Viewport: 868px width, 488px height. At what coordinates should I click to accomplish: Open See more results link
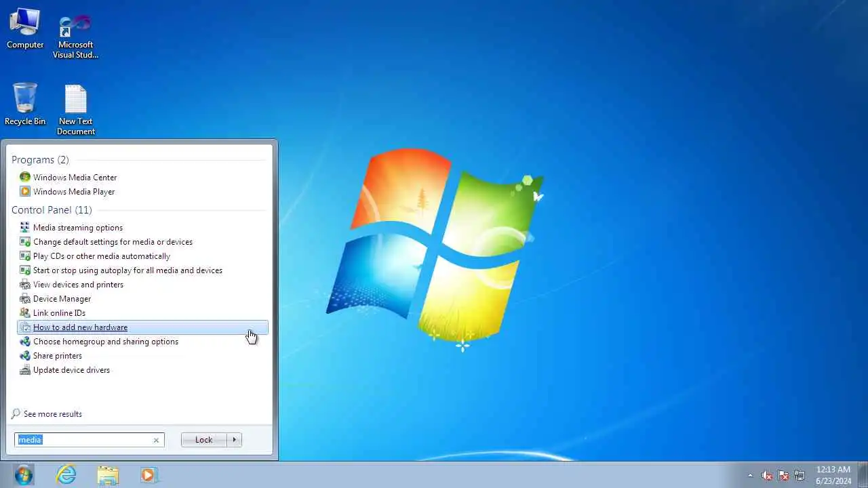pyautogui.click(x=52, y=414)
